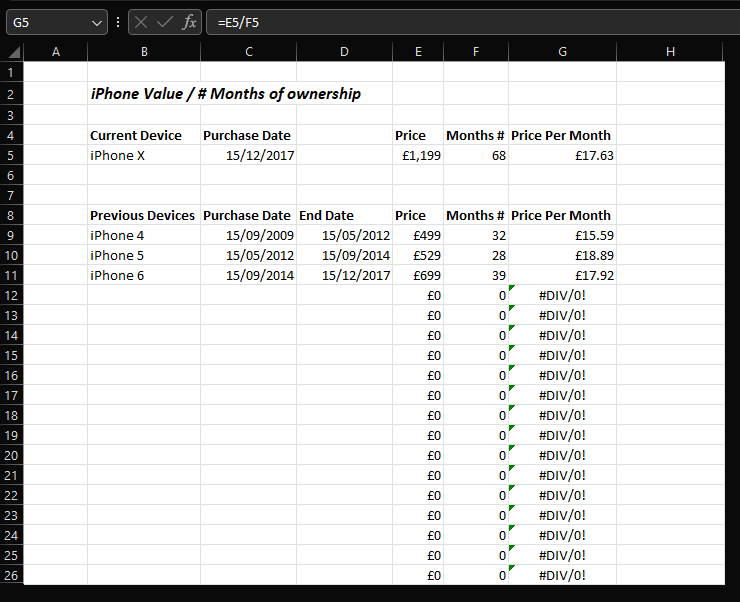Select column A header
The height and width of the screenshot is (602, 740).
pyautogui.click(x=56, y=52)
